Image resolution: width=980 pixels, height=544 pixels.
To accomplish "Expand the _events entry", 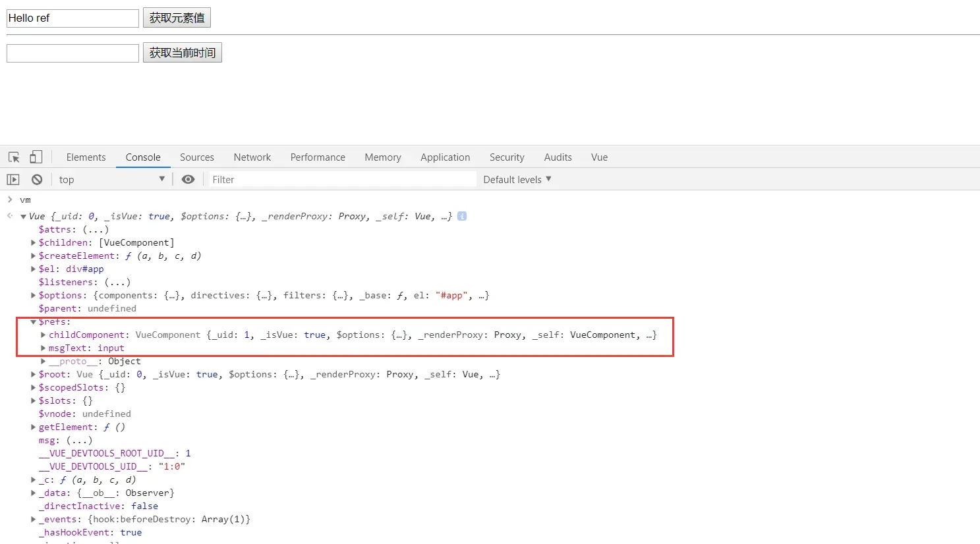I will 34,519.
